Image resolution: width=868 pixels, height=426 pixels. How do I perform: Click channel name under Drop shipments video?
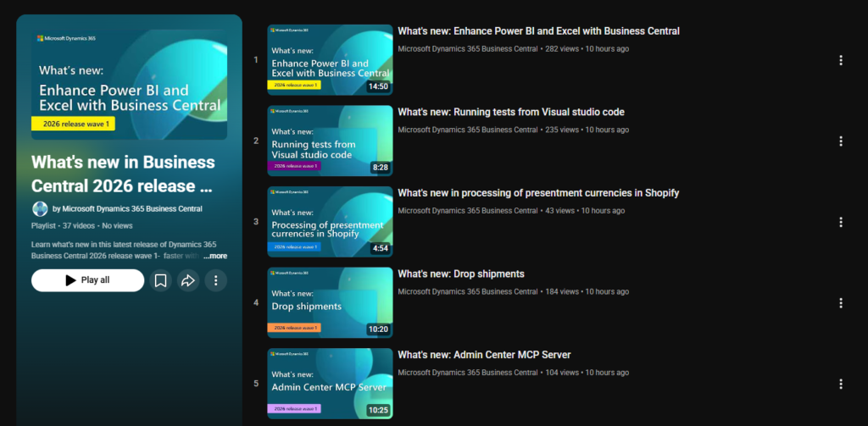pos(467,291)
